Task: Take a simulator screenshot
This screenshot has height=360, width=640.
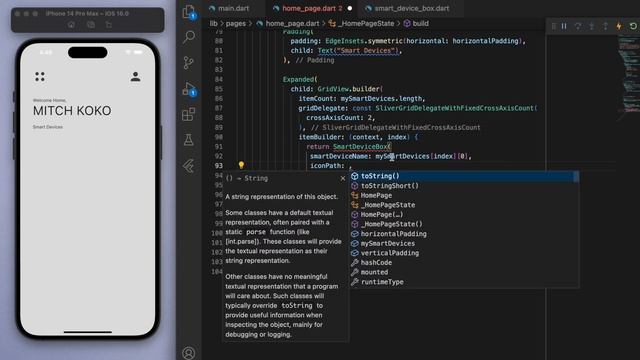Action: (x=91, y=25)
